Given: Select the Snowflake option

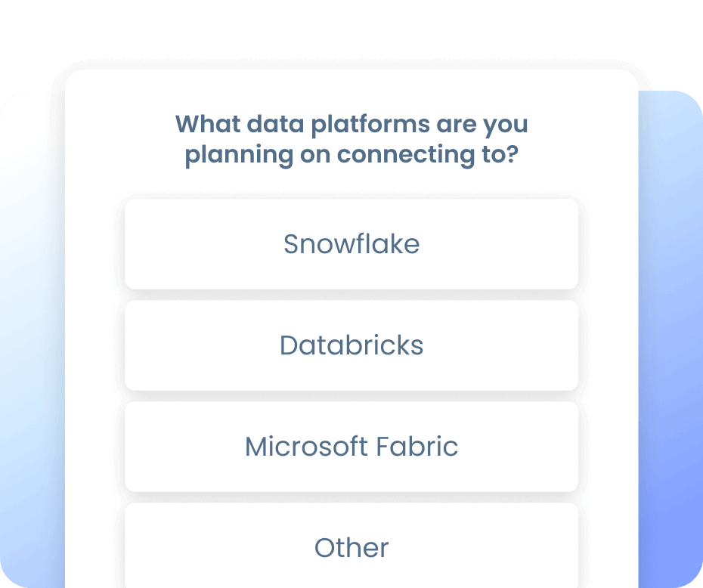Looking at the screenshot, I should pos(351,244).
